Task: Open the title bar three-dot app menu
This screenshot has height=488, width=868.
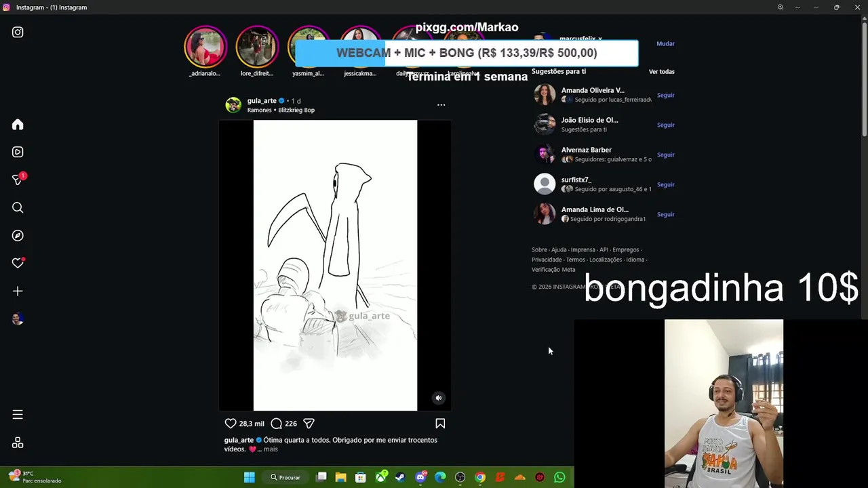Action: [797, 7]
